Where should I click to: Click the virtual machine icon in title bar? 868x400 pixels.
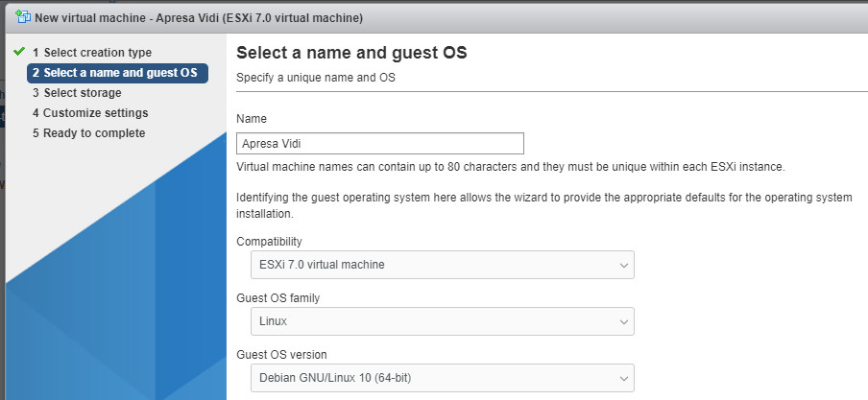coord(23,16)
